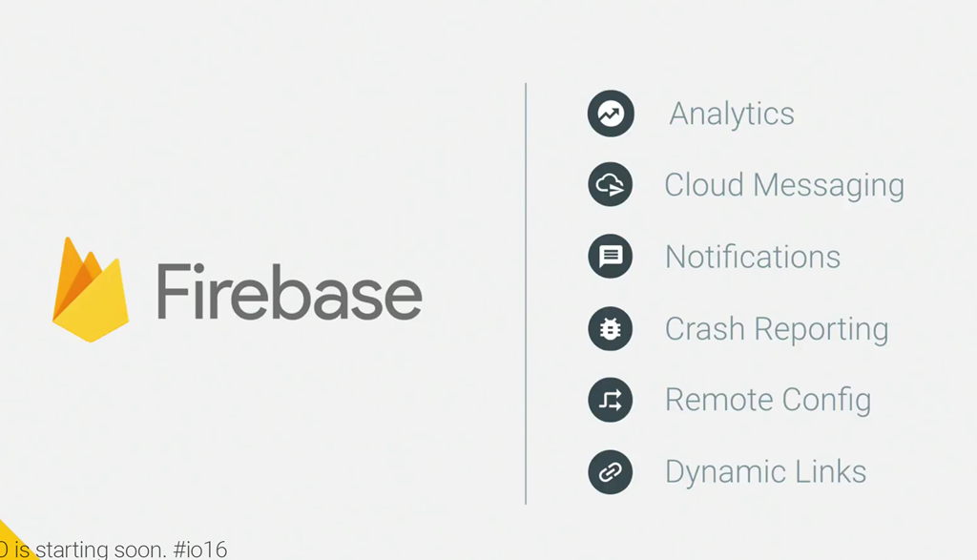The image size is (977, 560).
Task: Select the Cloud Messaging cloud icon
Action: [x=611, y=184]
